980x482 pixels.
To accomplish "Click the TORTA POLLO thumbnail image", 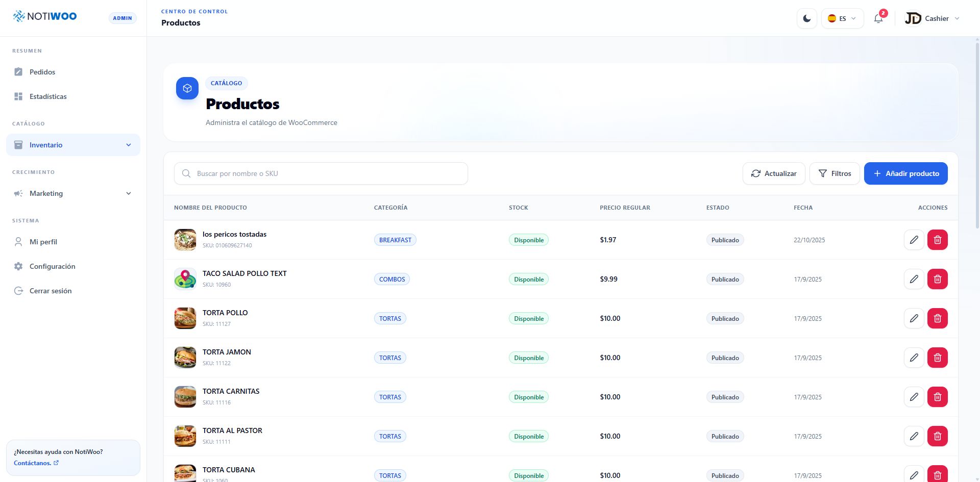I will pos(185,318).
